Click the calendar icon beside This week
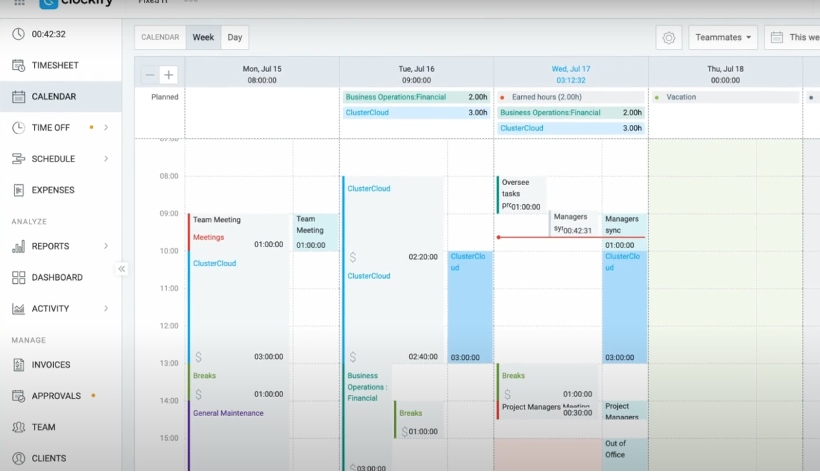 click(777, 38)
